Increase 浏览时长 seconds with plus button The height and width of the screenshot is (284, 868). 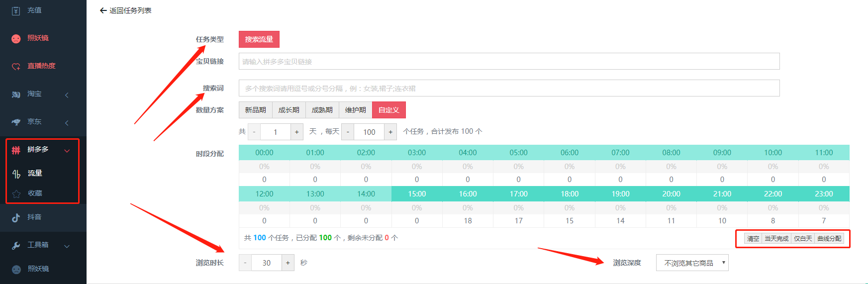tap(288, 263)
